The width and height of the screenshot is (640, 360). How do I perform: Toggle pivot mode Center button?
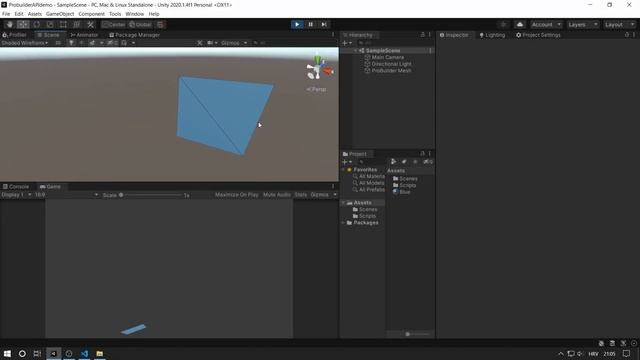(x=114, y=24)
